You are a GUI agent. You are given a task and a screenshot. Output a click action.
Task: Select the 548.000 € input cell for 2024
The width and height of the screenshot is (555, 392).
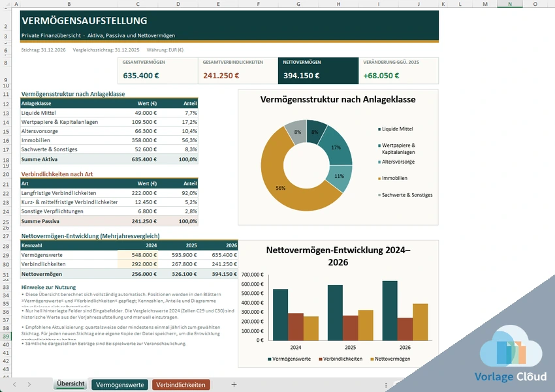(x=138, y=255)
